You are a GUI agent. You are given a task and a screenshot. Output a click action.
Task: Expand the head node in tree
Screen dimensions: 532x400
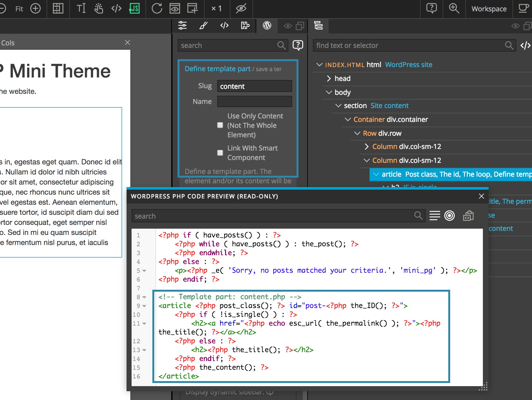point(329,78)
